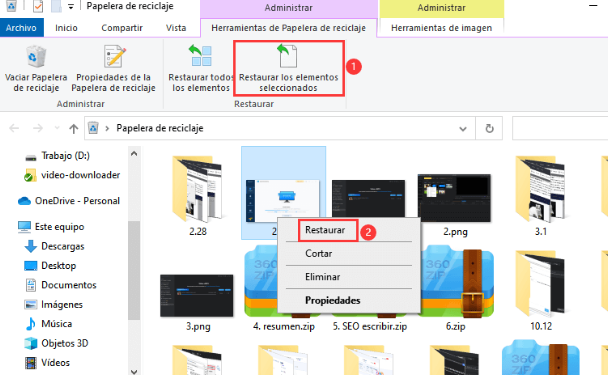608x375 pixels.
Task: Click title bar recycle bin icon
Action: [11, 6]
